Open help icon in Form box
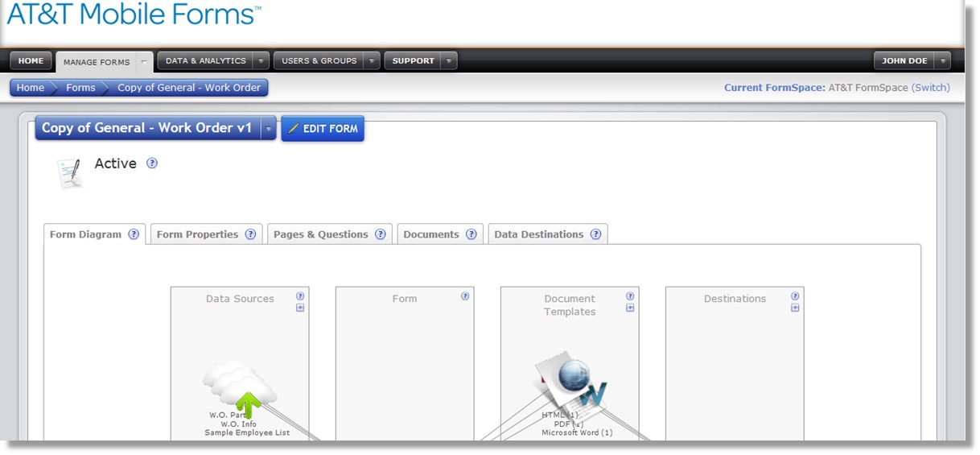Screen dimensions: 980x455 click(x=465, y=296)
